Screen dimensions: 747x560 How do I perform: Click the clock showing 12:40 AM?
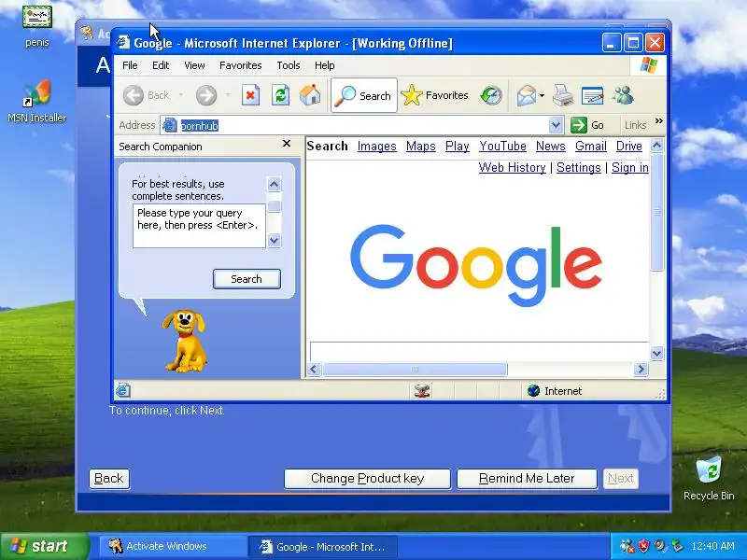pyautogui.click(x=712, y=546)
